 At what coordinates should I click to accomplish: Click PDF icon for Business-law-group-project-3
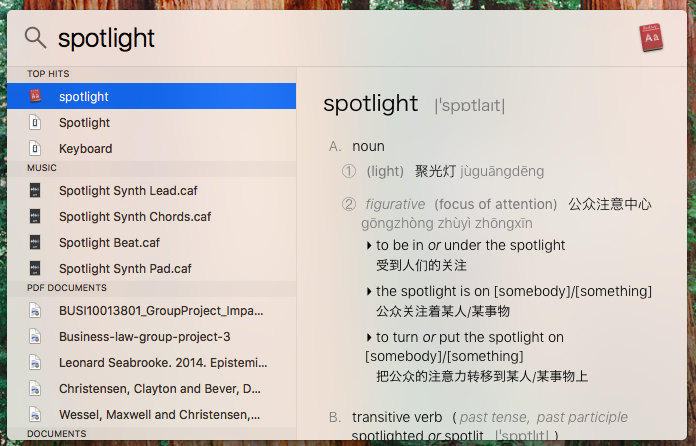coord(35,336)
